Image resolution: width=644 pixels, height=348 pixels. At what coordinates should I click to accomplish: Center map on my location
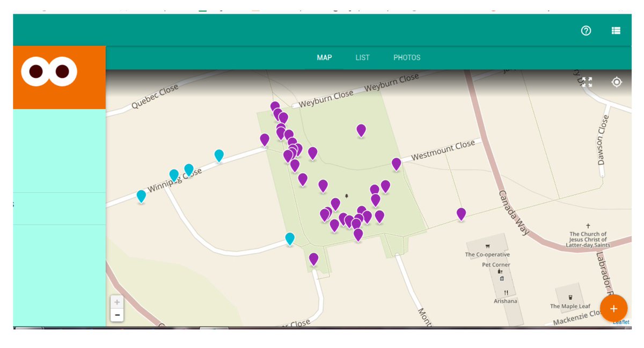pyautogui.click(x=617, y=82)
